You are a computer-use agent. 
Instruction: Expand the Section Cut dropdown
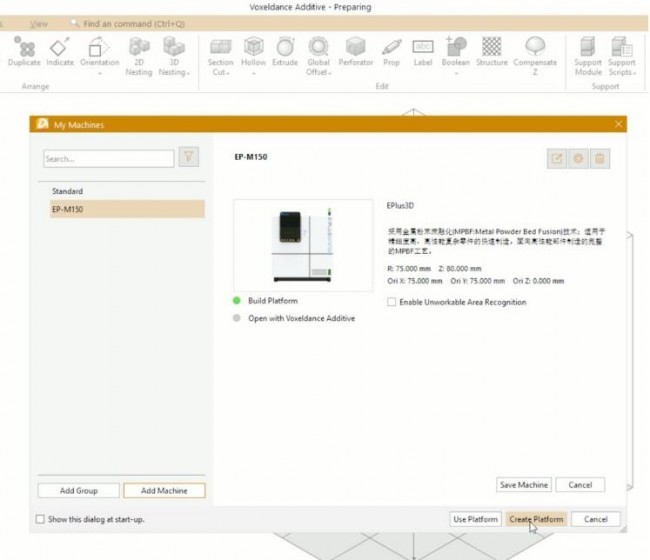point(221,72)
